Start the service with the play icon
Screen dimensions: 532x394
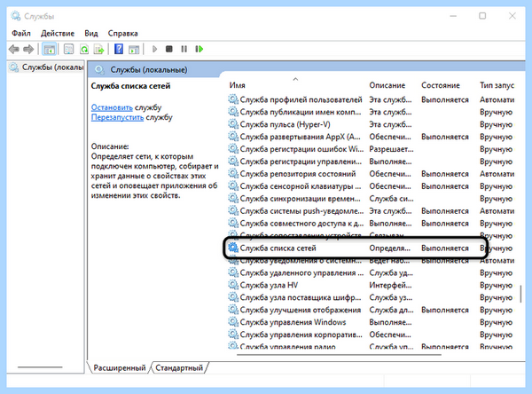(x=154, y=50)
